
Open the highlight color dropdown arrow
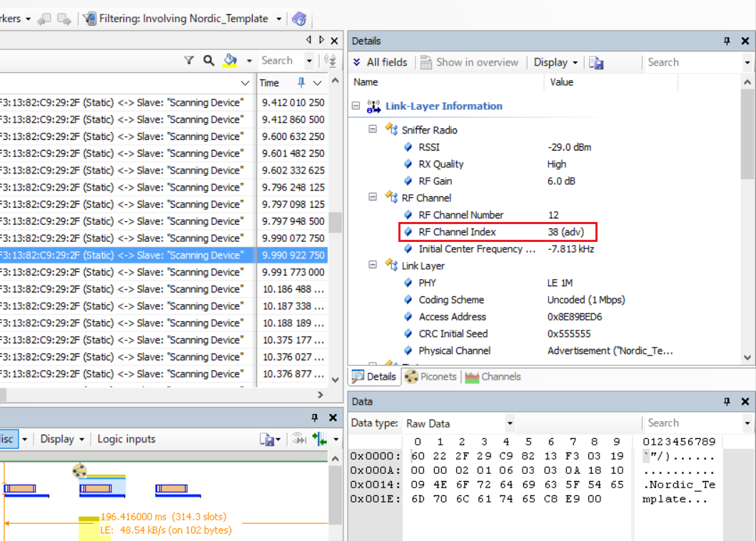tap(249, 61)
